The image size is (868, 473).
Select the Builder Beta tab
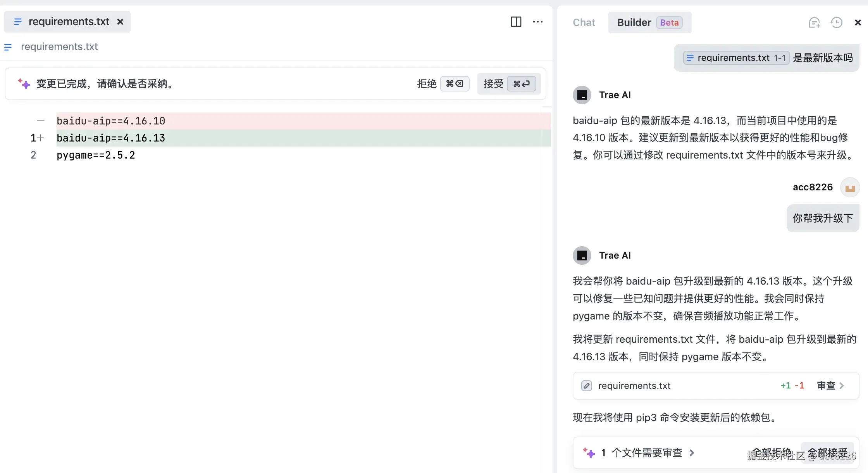pyautogui.click(x=649, y=22)
